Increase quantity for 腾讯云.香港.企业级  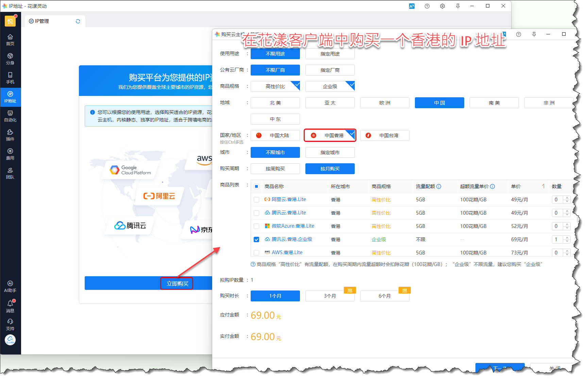(x=567, y=237)
